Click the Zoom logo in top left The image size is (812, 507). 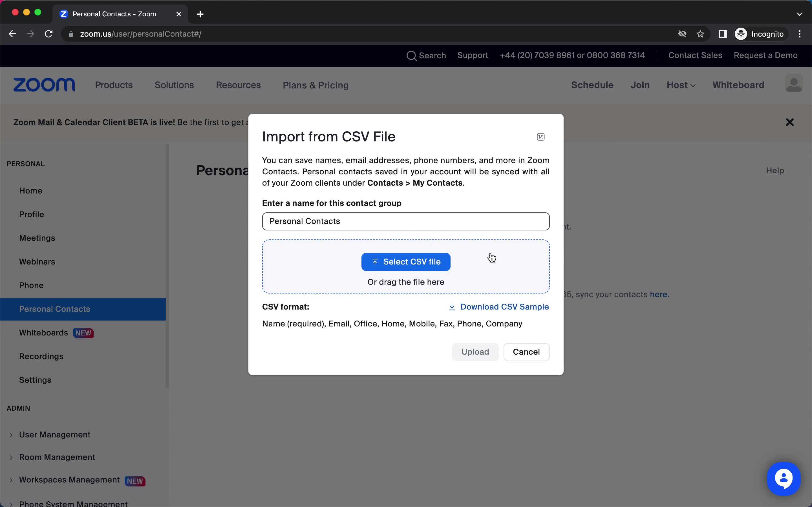click(44, 85)
